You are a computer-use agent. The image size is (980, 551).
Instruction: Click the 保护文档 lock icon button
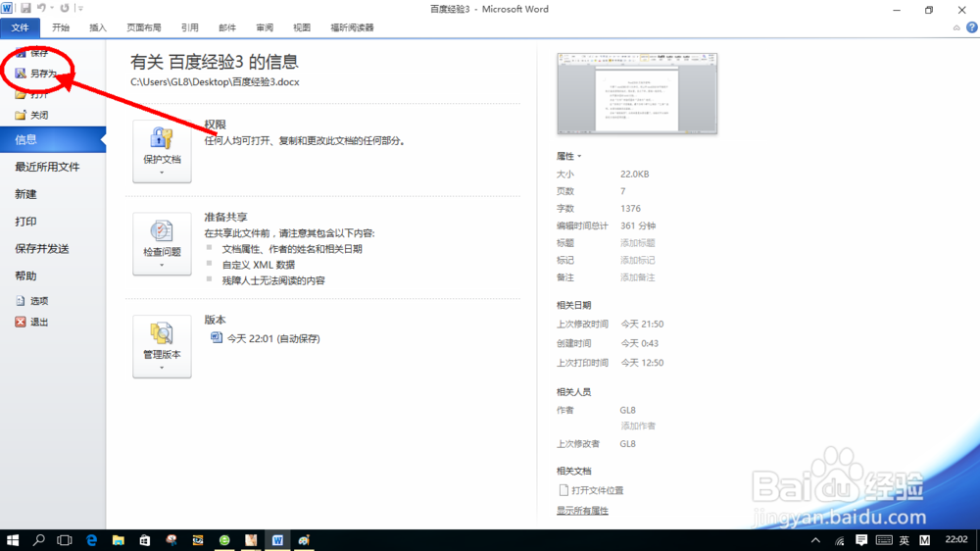coord(162,151)
